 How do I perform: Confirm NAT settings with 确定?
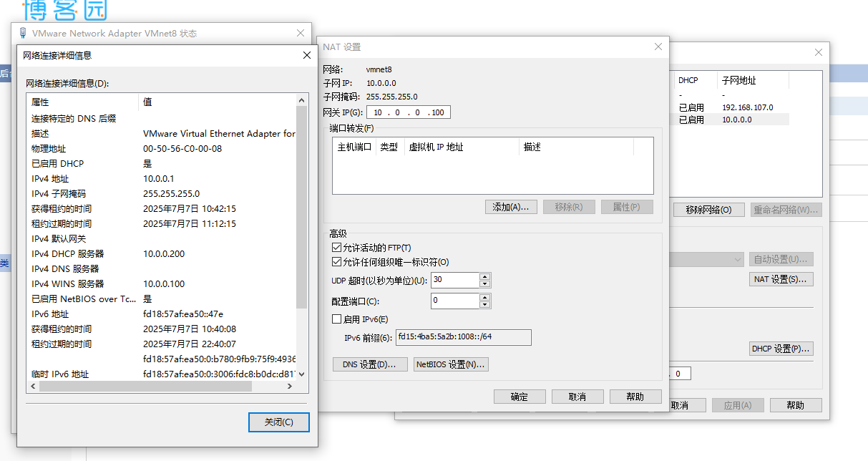(x=520, y=397)
